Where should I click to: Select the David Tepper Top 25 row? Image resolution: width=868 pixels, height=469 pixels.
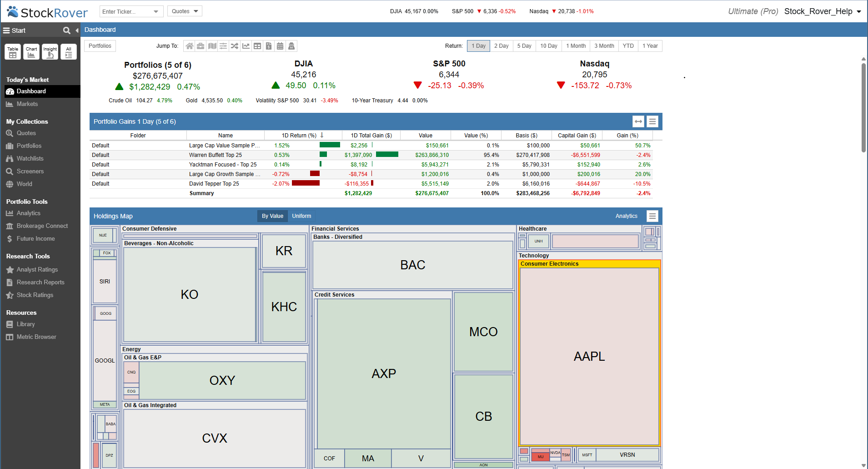coord(371,184)
